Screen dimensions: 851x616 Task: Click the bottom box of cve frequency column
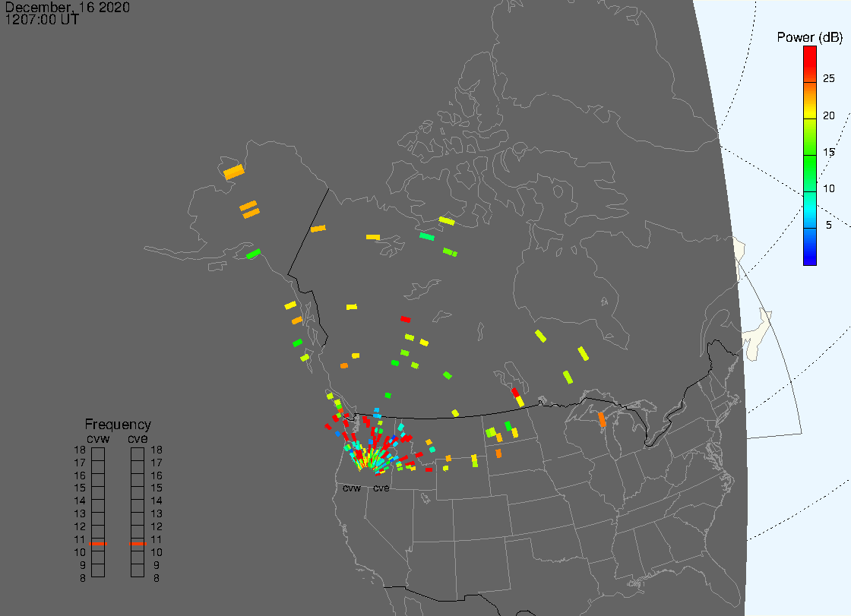point(138,570)
